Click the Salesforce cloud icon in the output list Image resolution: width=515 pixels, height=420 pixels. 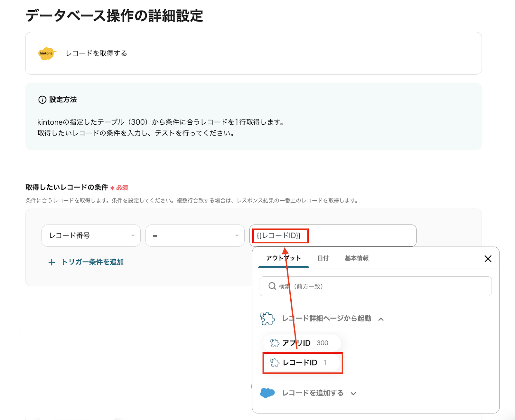267,393
